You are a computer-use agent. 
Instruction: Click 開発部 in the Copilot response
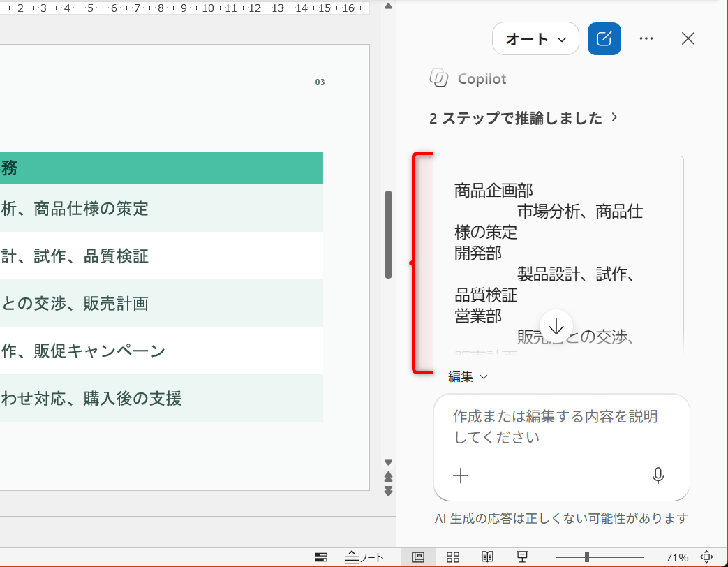click(x=477, y=253)
